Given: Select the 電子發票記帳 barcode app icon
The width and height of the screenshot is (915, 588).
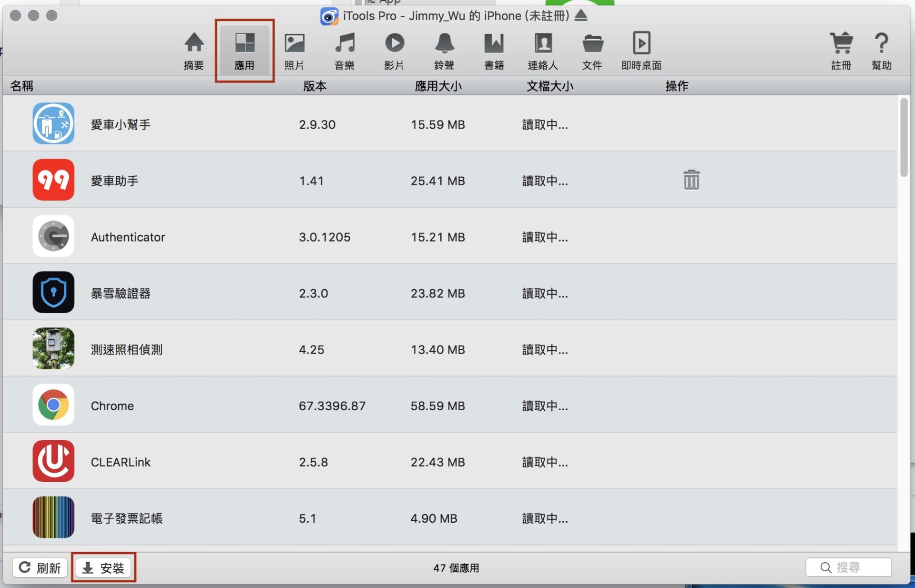Looking at the screenshot, I should click(53, 517).
